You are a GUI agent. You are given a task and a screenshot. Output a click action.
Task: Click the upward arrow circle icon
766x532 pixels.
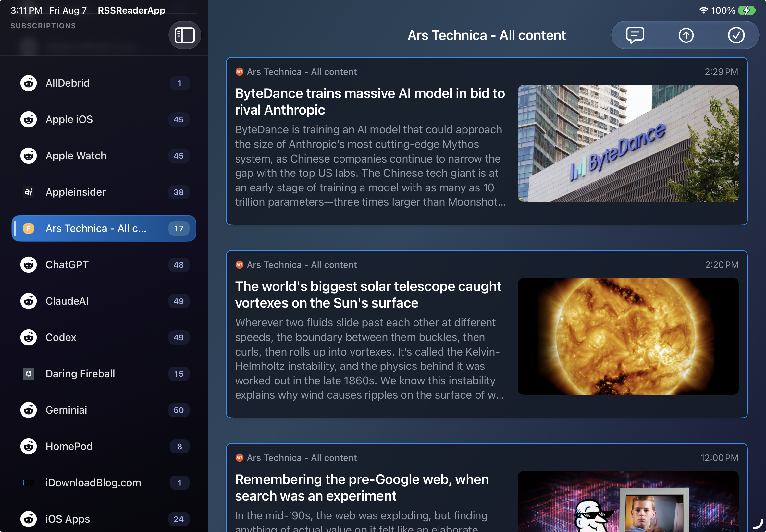(x=686, y=35)
